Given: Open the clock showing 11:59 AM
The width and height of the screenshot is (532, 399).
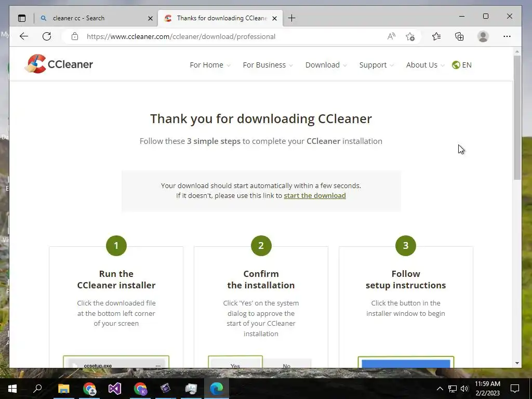Looking at the screenshot, I should click(487, 389).
